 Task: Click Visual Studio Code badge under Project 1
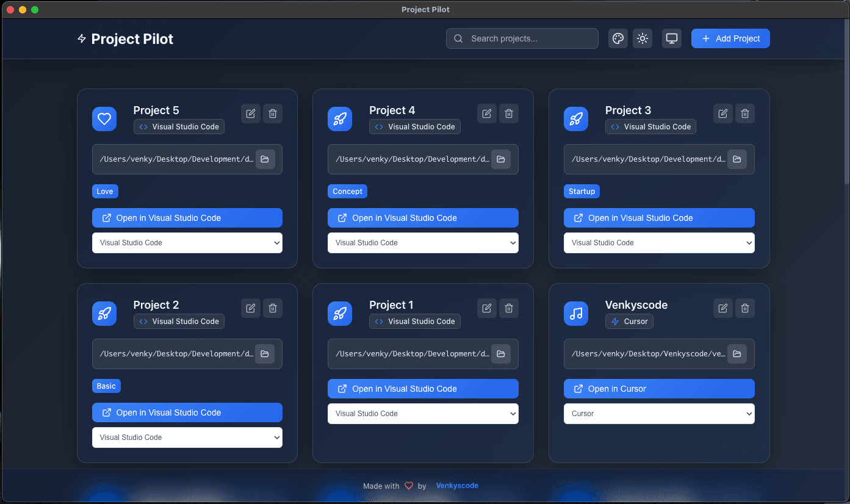click(x=415, y=322)
